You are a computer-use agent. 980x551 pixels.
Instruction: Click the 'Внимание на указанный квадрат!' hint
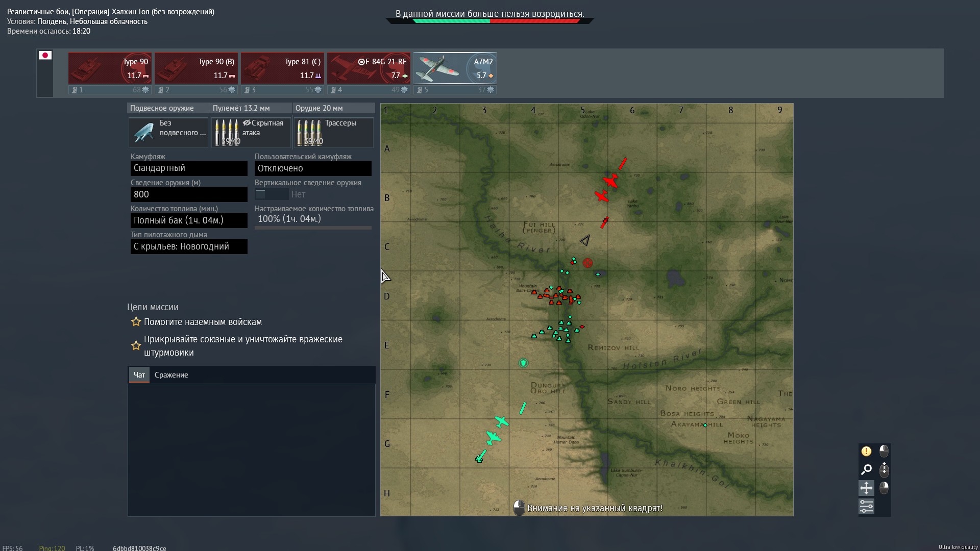pos(595,508)
